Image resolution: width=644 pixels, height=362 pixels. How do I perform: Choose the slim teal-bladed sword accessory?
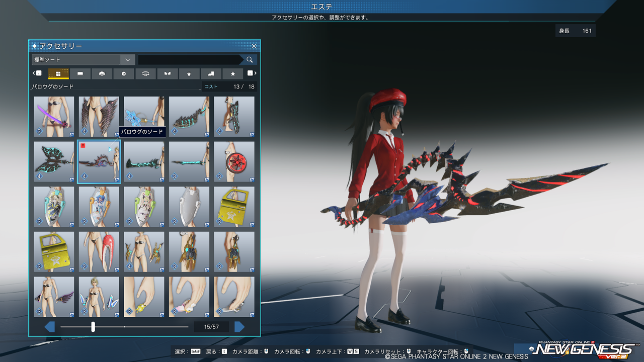tap(189, 162)
